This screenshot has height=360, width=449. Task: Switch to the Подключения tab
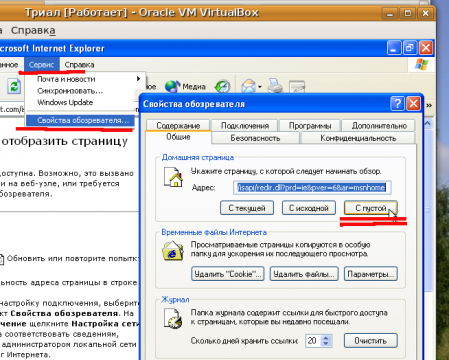tap(245, 126)
